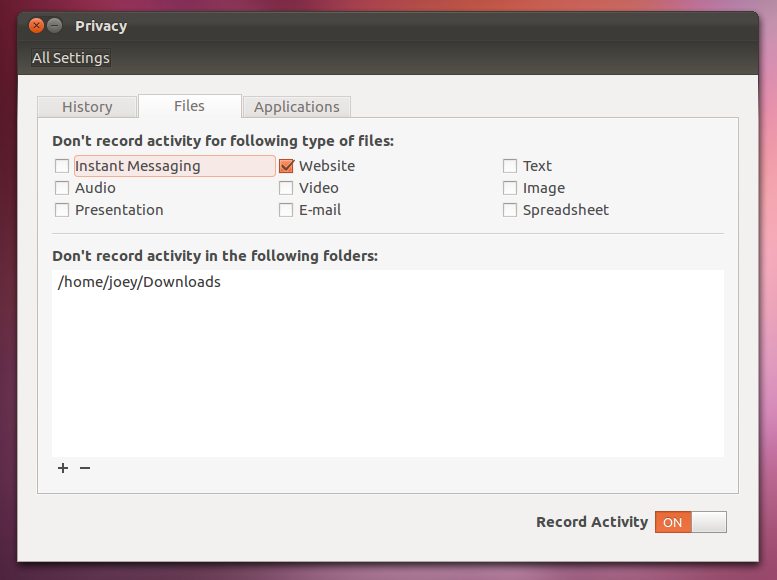The image size is (777, 580).
Task: Check the Image file type option
Action: 510,188
